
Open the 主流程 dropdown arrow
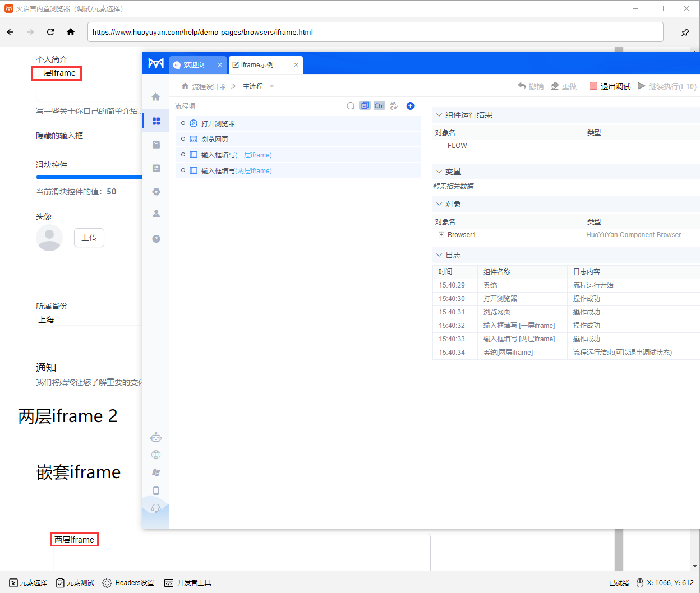point(272,86)
